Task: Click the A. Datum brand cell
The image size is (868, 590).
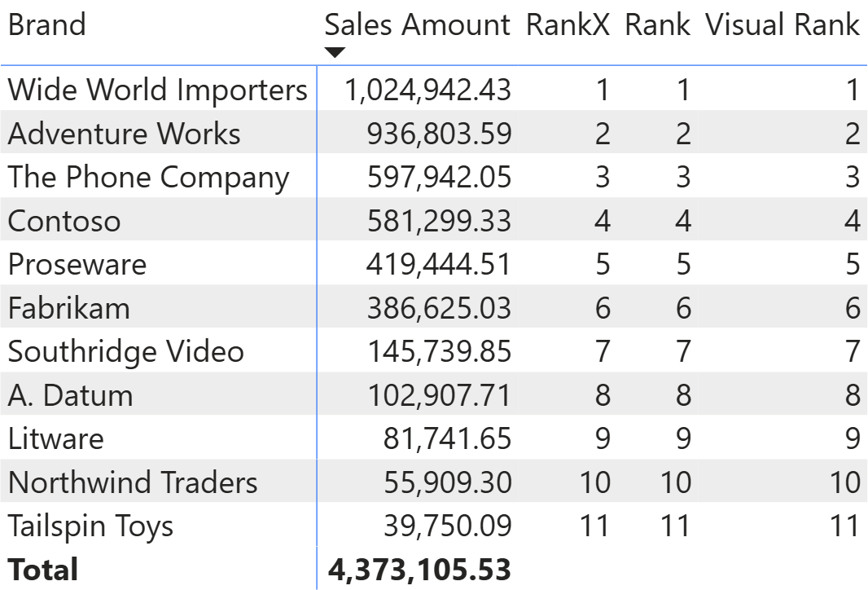Action: click(x=70, y=396)
